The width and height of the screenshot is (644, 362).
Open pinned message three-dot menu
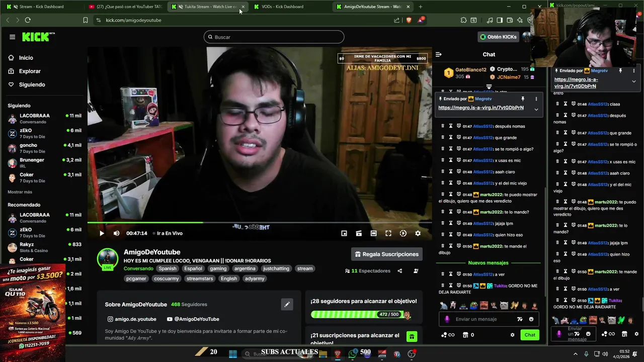pyautogui.click(x=536, y=99)
